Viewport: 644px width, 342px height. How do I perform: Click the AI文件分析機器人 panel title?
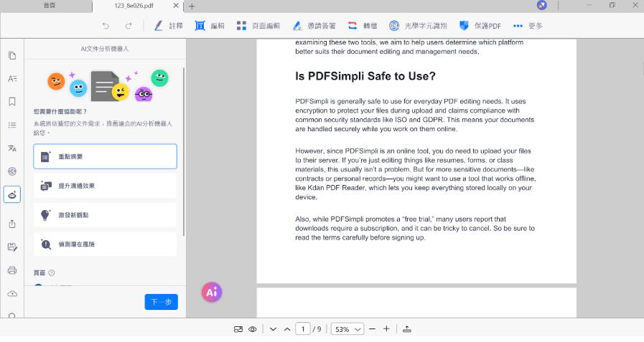click(105, 49)
